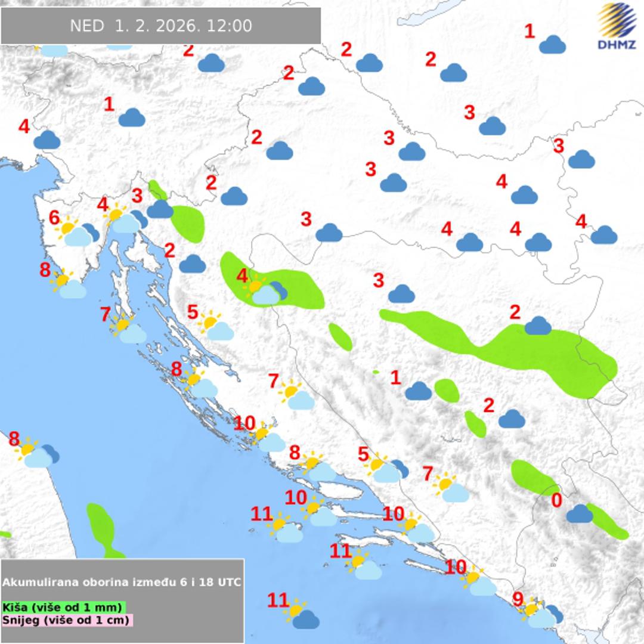
Task: Click the pink Snijeg legend swatch
Action: click(67, 620)
